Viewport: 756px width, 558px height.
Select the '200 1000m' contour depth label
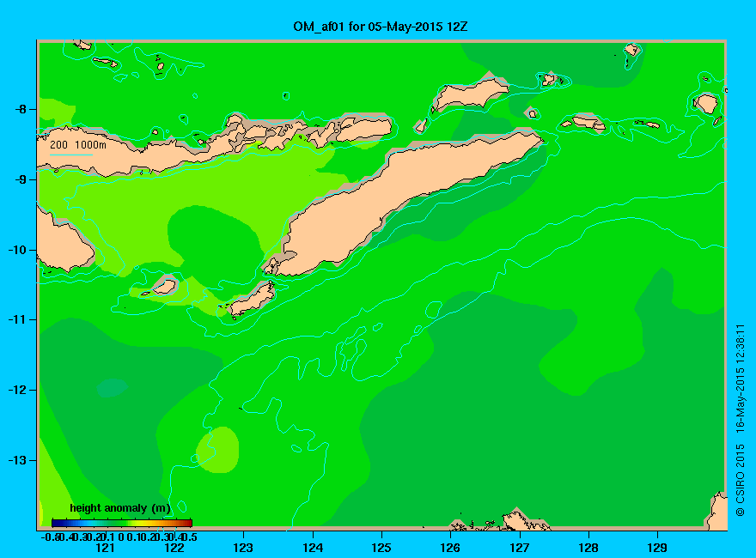point(78,144)
